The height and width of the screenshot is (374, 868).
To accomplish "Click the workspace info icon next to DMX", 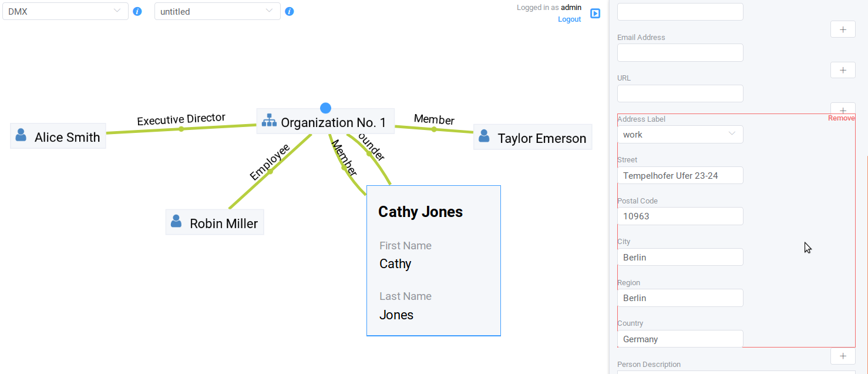I will click(x=137, y=11).
